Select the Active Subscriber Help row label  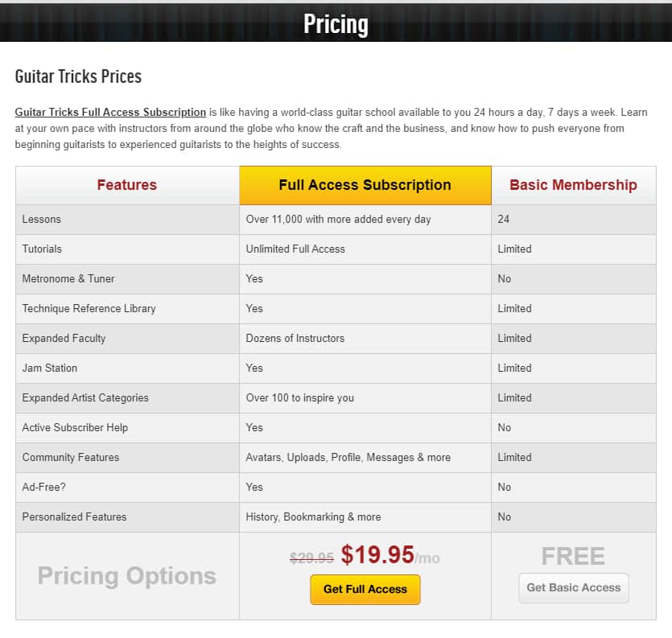click(x=75, y=427)
